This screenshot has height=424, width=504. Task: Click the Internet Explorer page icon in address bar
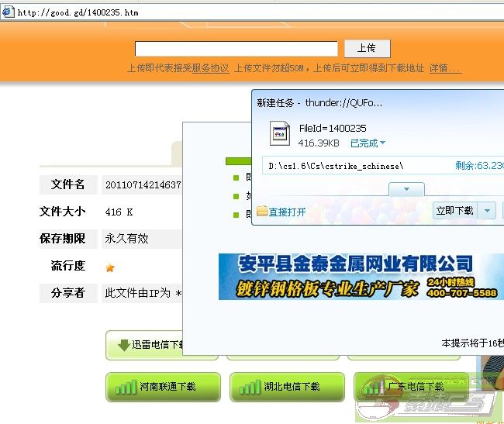(8, 12)
